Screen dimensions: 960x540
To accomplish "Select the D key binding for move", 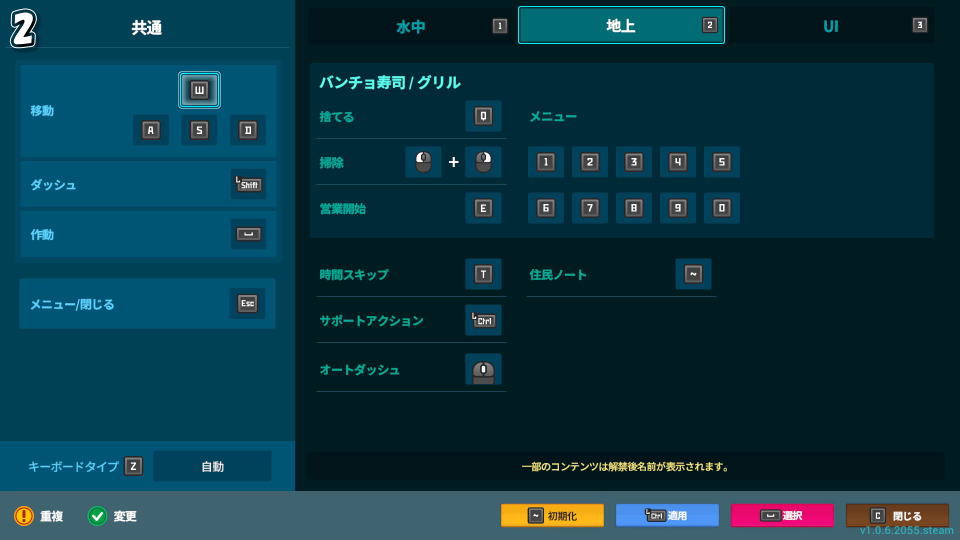I will pos(247,130).
